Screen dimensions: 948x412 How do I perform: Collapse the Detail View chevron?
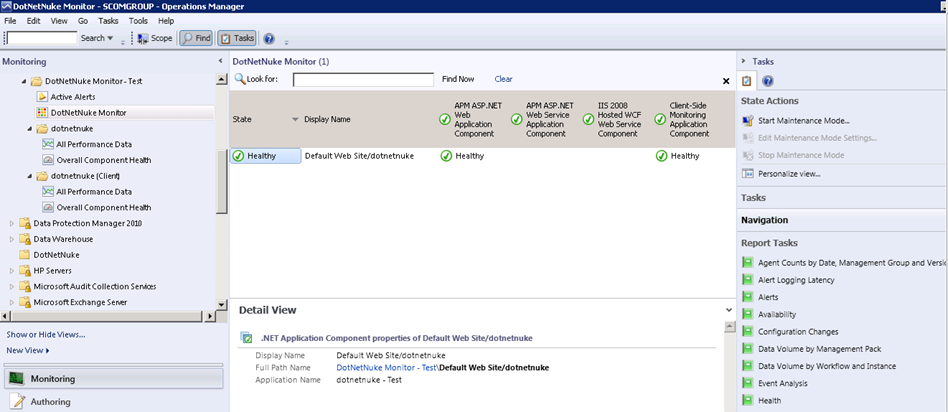[x=728, y=310]
